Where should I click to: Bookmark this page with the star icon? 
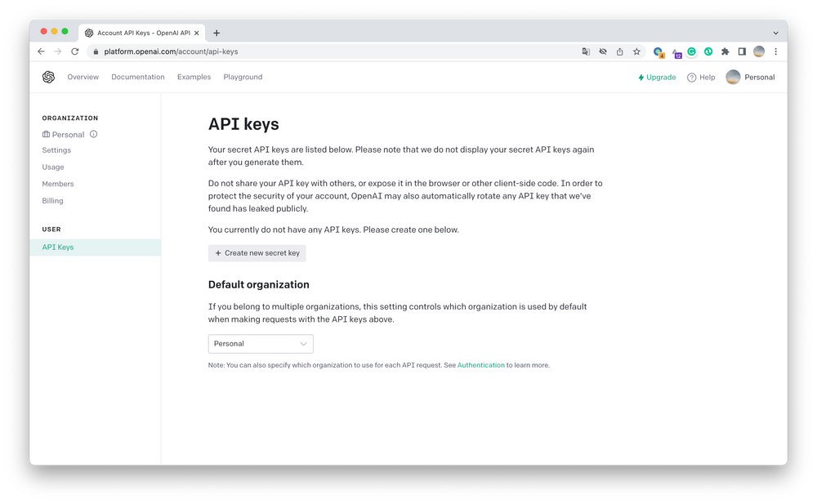(636, 51)
